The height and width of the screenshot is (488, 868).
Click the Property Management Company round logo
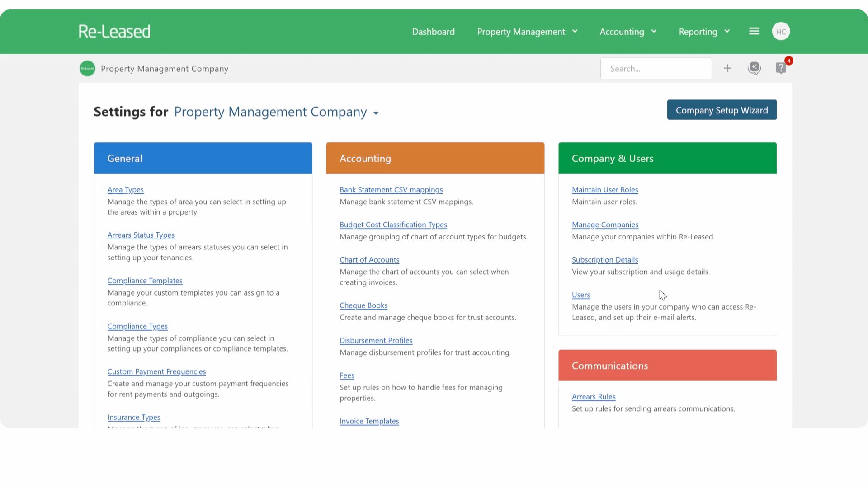tap(87, 69)
